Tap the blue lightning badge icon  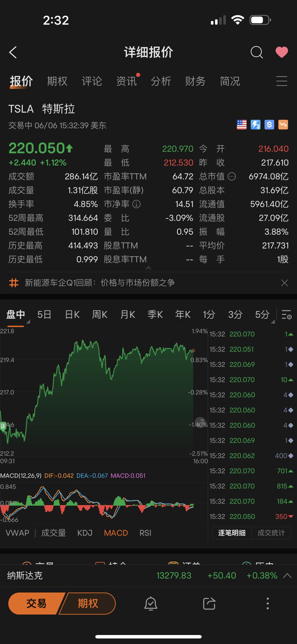[256, 125]
